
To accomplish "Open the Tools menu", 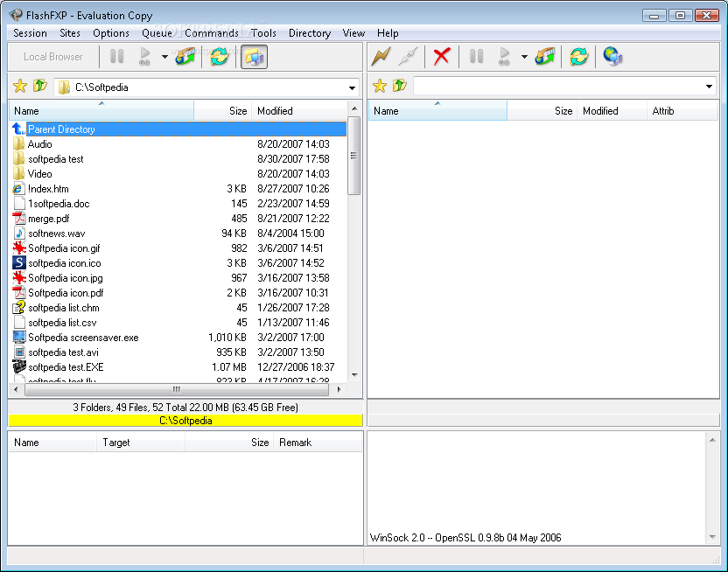I will tap(263, 33).
